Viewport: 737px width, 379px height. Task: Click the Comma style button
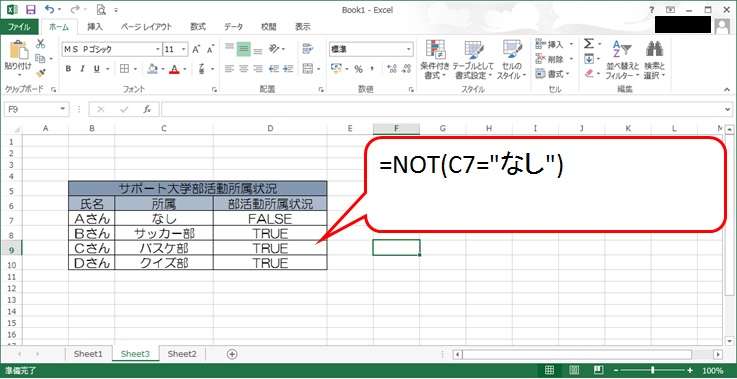372,69
